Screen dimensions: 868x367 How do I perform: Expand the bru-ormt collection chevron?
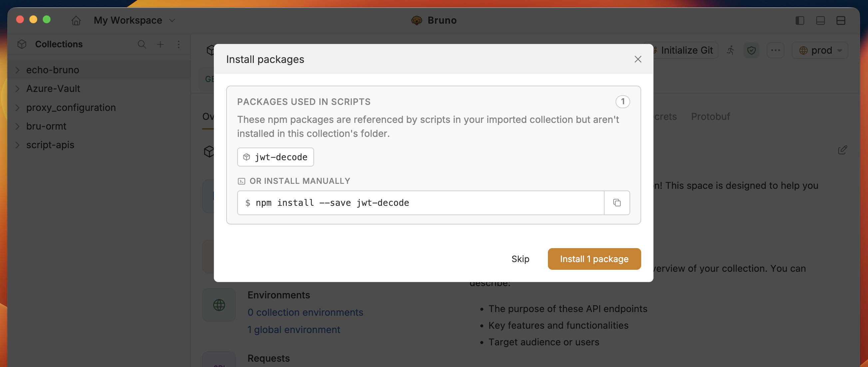[x=18, y=126]
